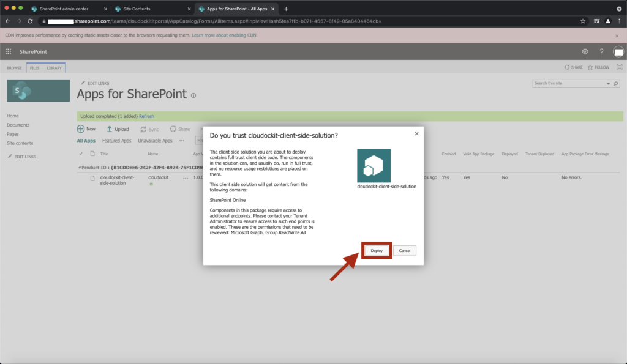Click the Share button in the toolbar
627x364 pixels.
tap(180, 129)
